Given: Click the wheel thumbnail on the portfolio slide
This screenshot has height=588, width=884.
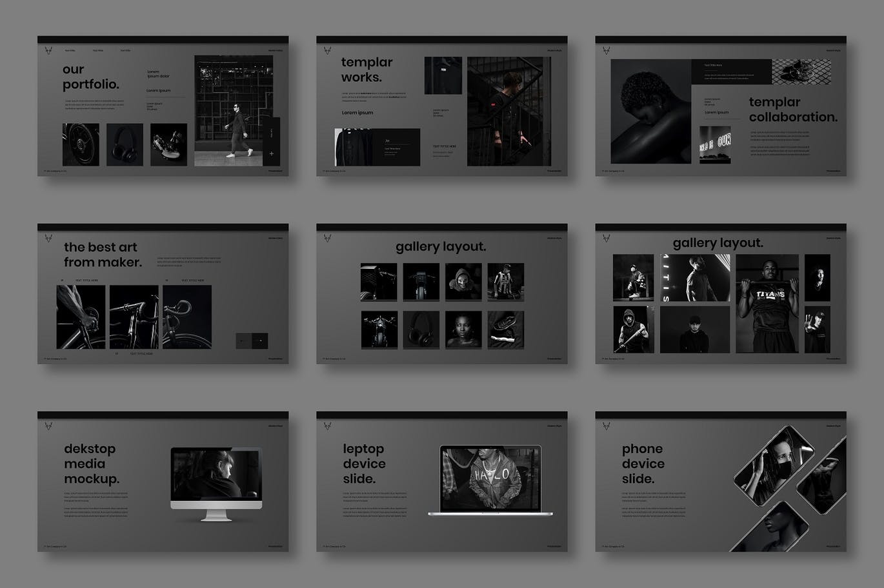Looking at the screenshot, I should tap(81, 144).
